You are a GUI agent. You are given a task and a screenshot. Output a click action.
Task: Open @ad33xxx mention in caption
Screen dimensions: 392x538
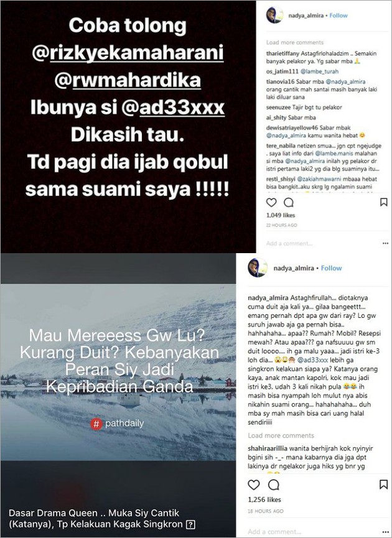[x=313, y=360]
